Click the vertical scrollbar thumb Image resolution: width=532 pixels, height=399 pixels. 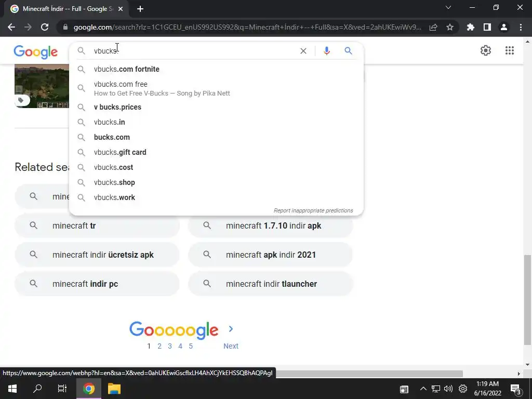tap(527, 300)
